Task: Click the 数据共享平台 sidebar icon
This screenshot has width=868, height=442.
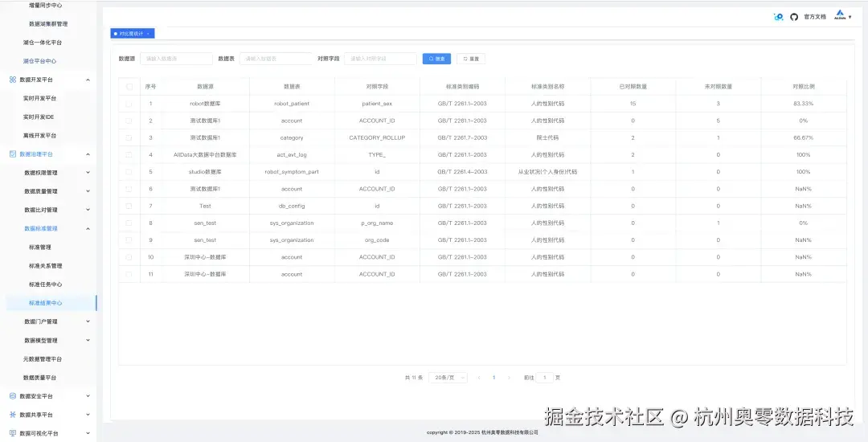Action: point(13,415)
